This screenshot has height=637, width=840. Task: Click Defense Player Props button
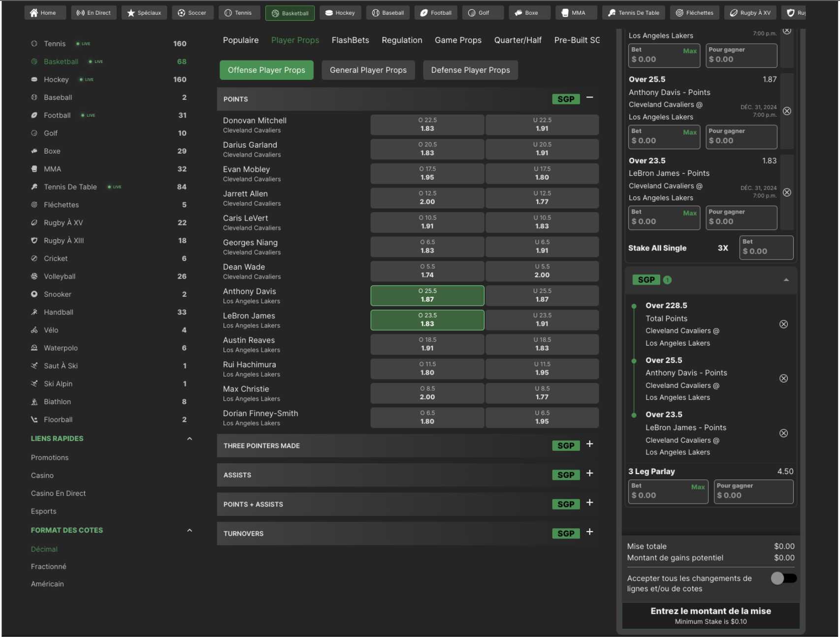pos(470,70)
